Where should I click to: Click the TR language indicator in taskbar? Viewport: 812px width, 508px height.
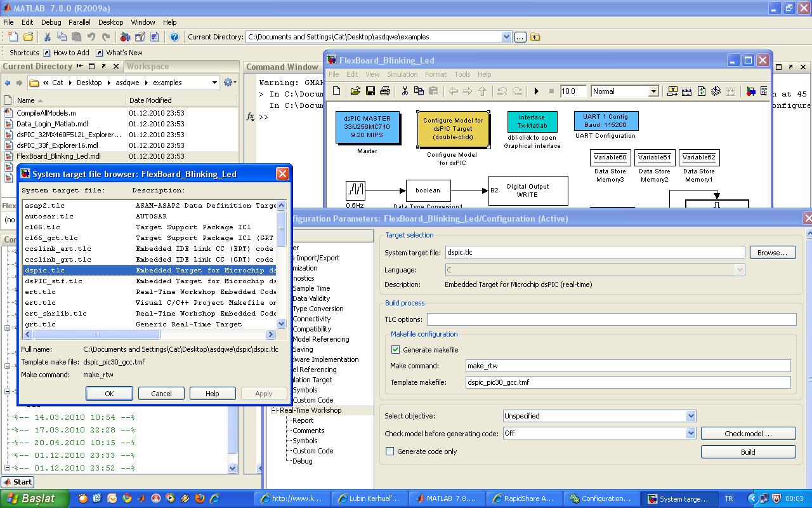click(x=729, y=498)
